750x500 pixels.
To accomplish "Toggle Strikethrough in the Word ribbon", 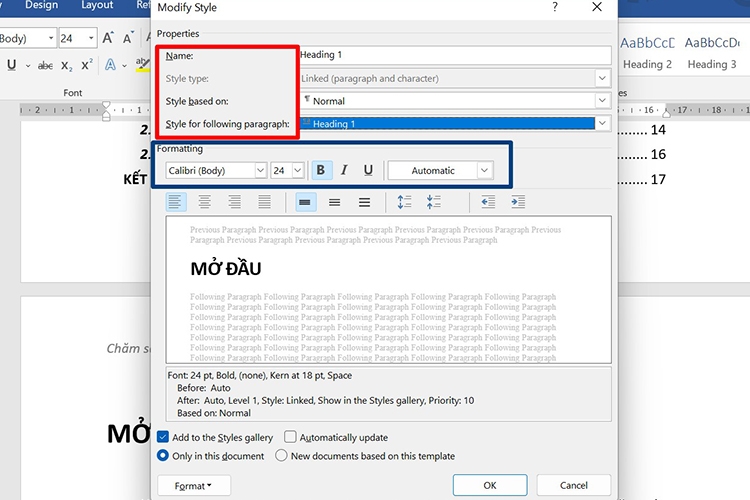I will coord(45,66).
